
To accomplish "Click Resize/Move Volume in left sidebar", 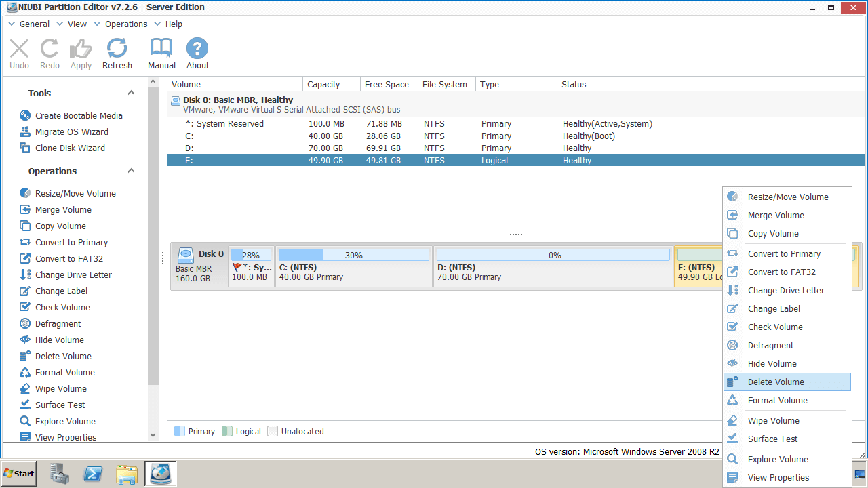I will click(x=75, y=193).
